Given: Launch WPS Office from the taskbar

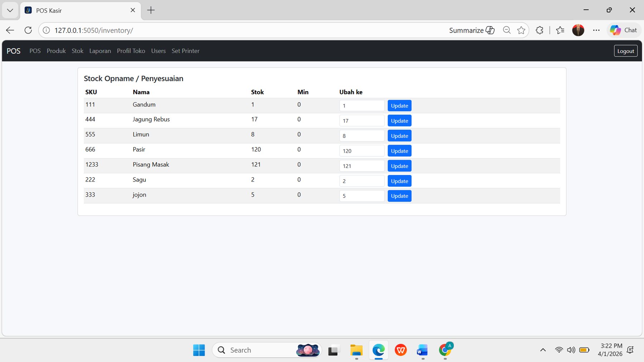Looking at the screenshot, I should (x=400, y=350).
